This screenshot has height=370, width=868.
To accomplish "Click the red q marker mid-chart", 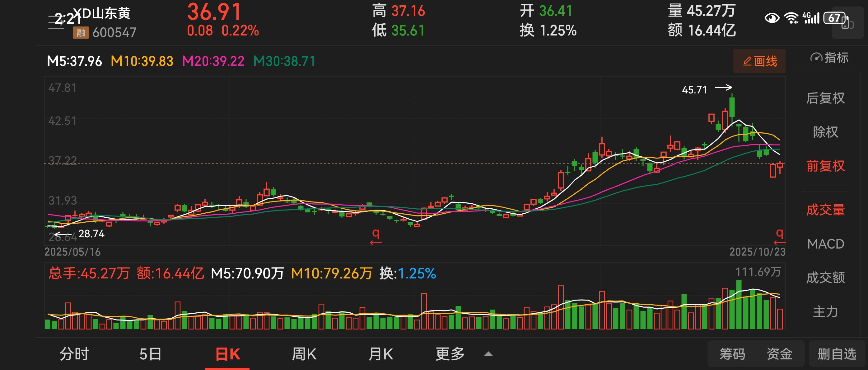I will (376, 233).
